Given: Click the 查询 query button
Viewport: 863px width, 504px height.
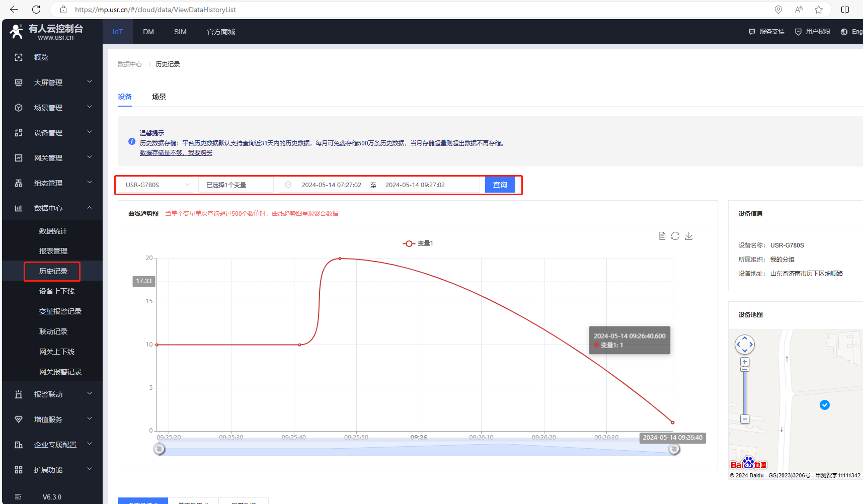Looking at the screenshot, I should [500, 185].
